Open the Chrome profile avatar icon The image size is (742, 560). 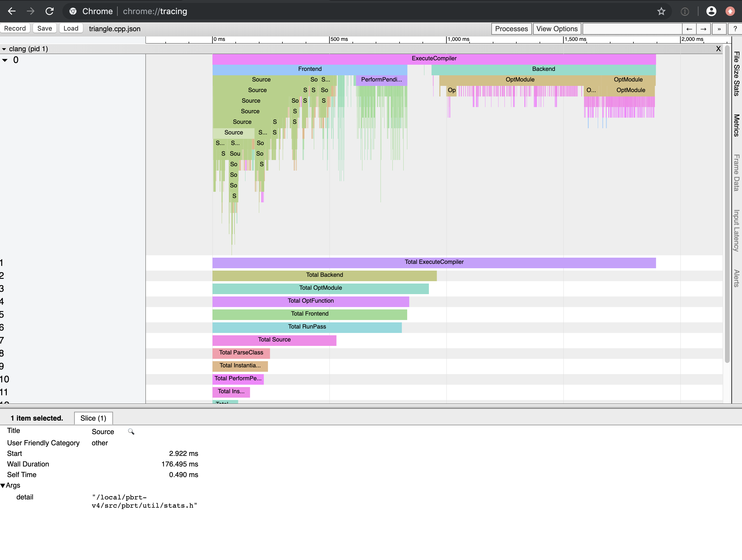coord(711,11)
